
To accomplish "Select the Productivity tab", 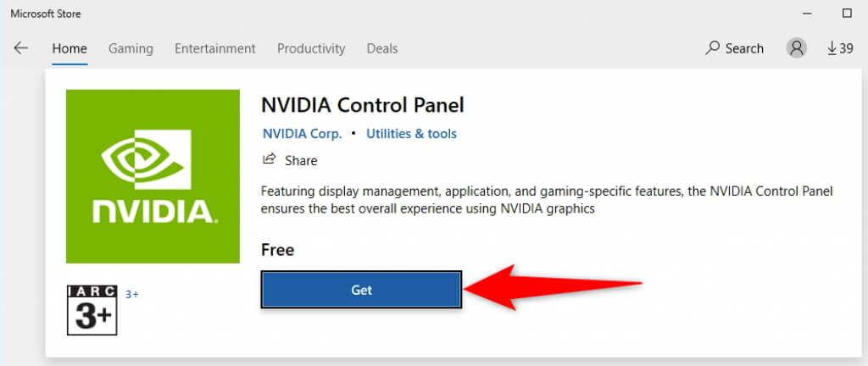I will (311, 48).
